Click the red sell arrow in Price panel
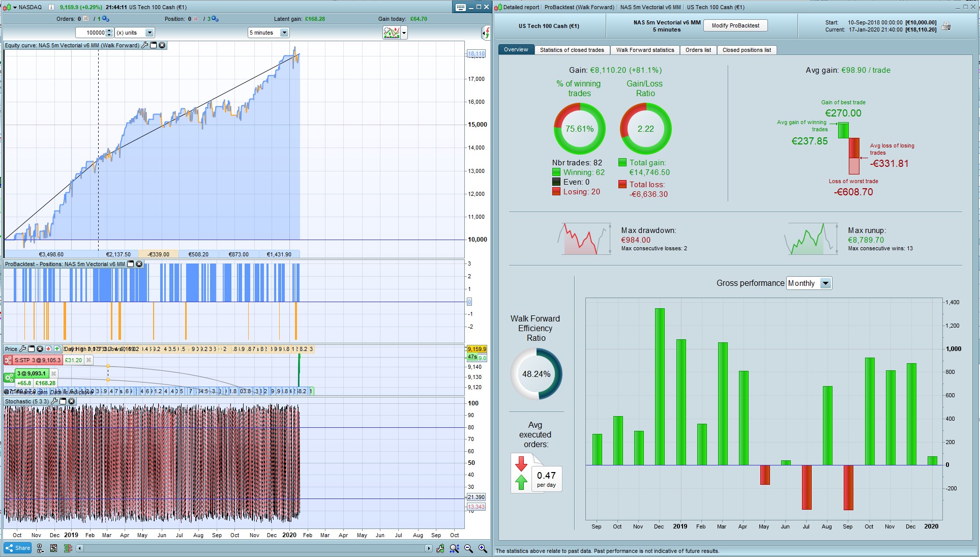This screenshot has width=980, height=557. point(48,349)
